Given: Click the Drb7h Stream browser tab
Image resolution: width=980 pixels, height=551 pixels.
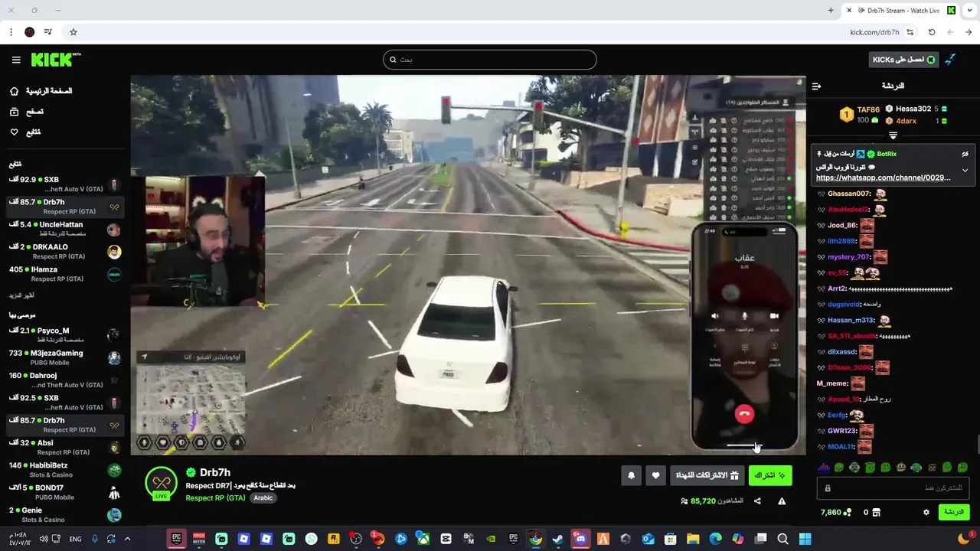Looking at the screenshot, I should [x=902, y=11].
